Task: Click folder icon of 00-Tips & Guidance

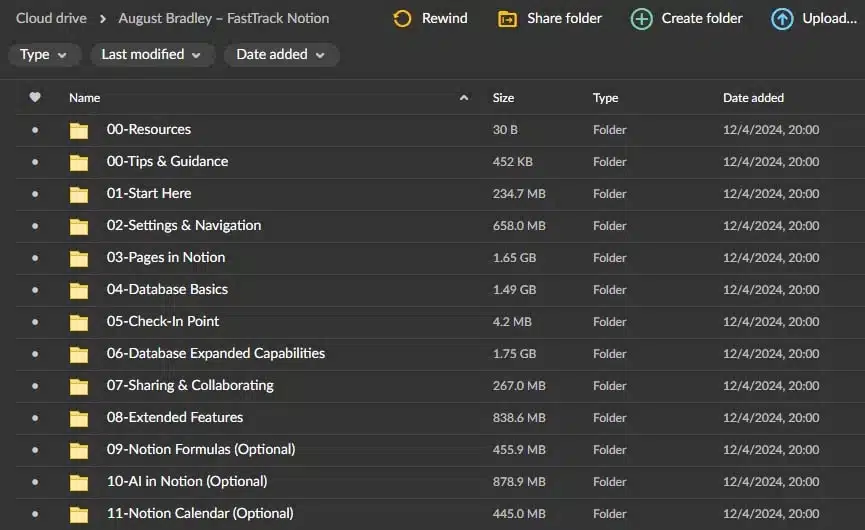Action: point(79,162)
